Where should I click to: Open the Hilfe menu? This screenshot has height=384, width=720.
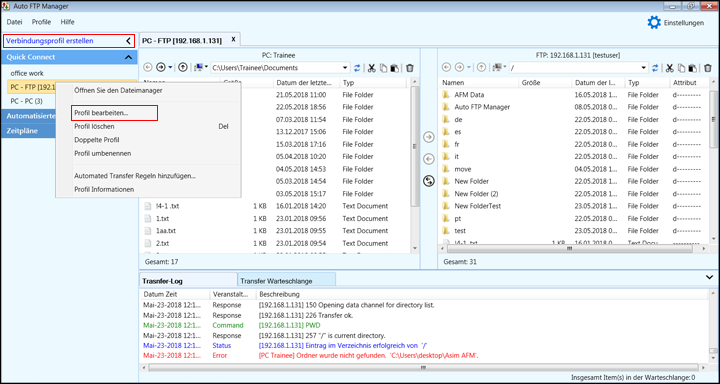(68, 22)
